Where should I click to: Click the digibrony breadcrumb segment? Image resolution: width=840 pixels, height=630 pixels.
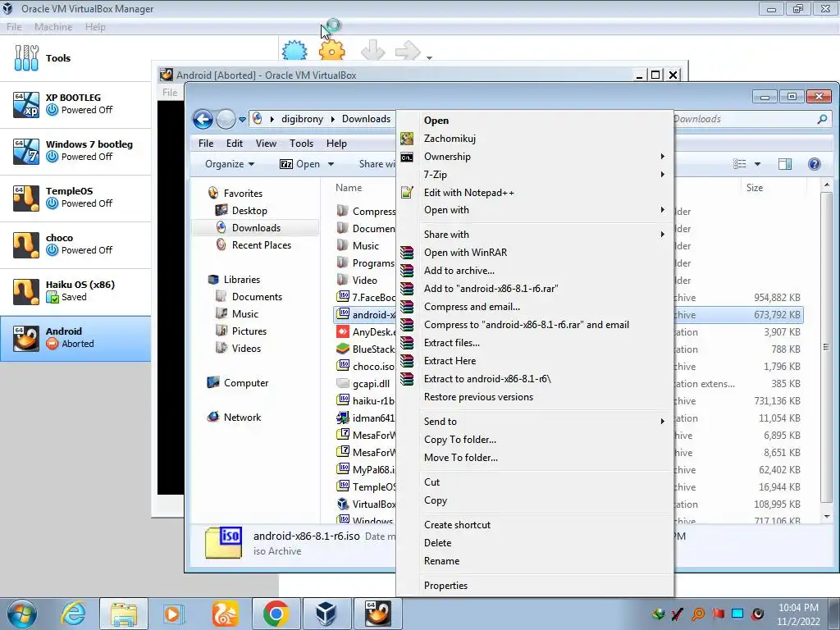tap(302, 119)
